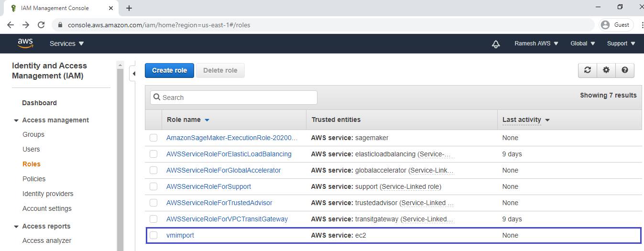Refresh the roles list with refresh icon
The height and width of the screenshot is (251, 644).
point(588,70)
